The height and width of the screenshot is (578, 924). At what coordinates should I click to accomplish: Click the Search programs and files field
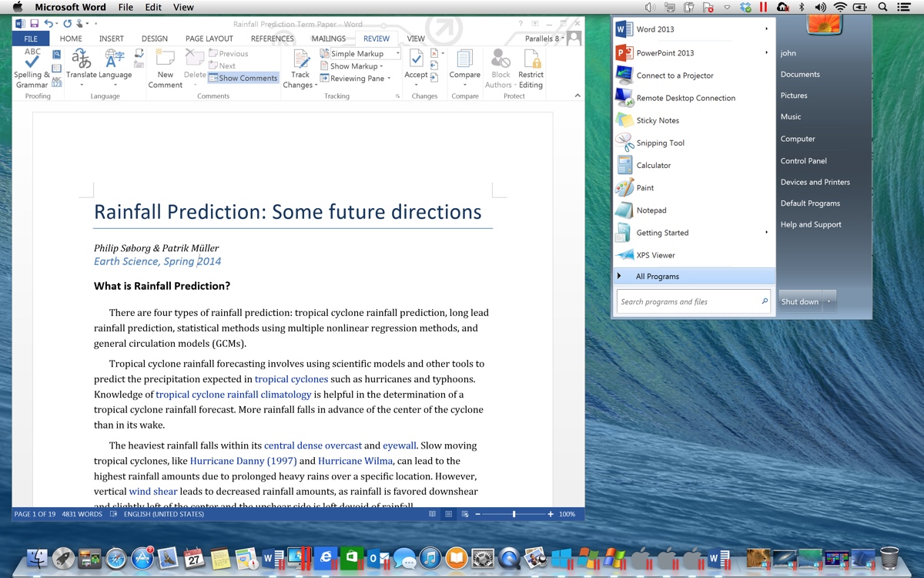pos(694,301)
